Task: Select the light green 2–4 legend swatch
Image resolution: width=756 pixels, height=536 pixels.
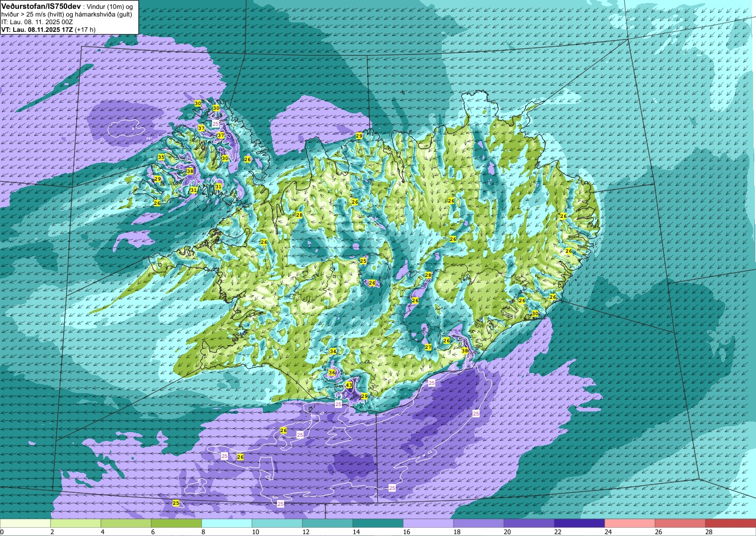Action: (x=76, y=523)
